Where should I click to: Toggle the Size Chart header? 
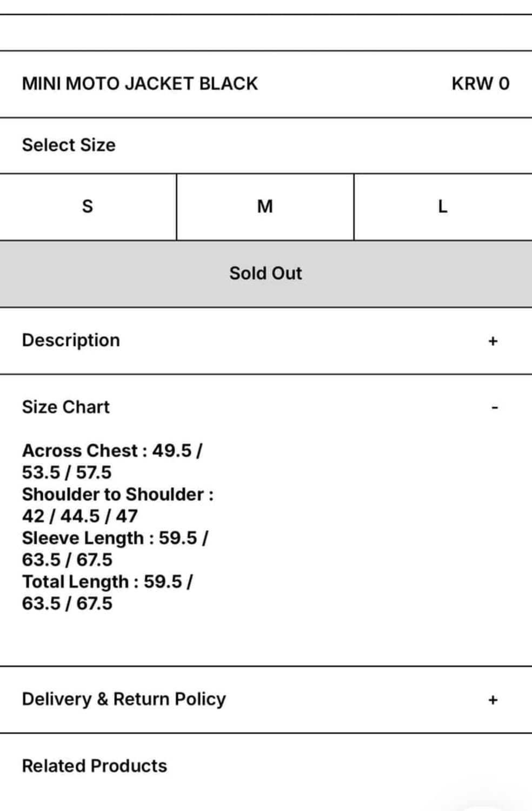[66, 407]
